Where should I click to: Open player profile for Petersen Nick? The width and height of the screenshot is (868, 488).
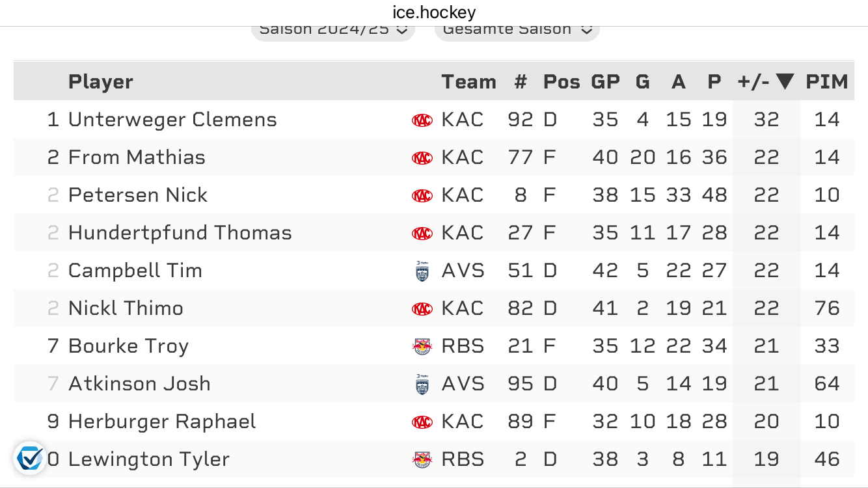click(x=138, y=195)
